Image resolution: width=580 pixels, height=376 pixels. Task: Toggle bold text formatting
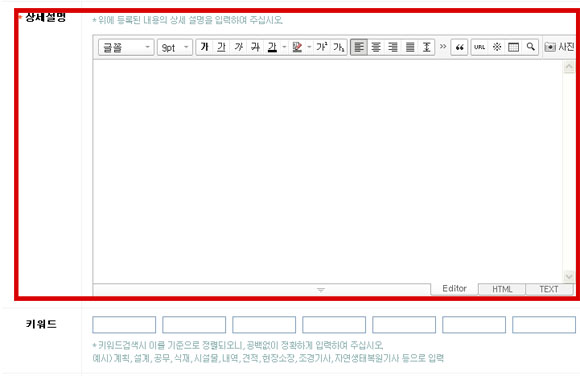pyautogui.click(x=204, y=47)
